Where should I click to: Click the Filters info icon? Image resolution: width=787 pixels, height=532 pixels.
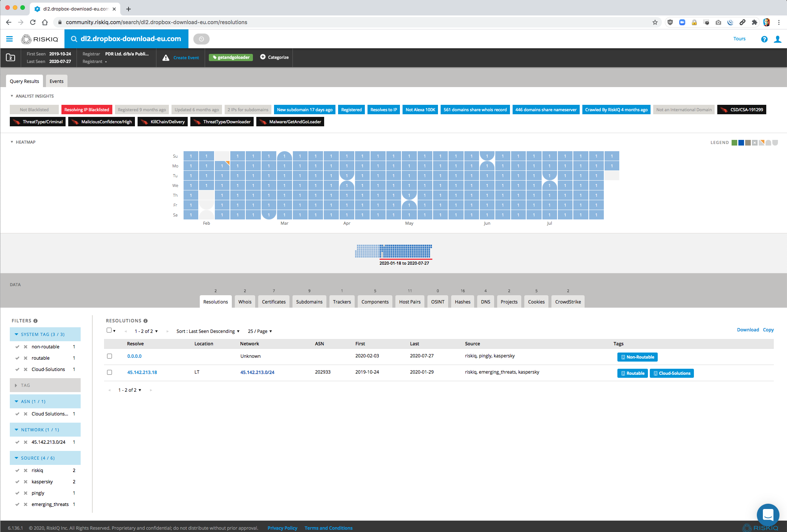[x=35, y=321]
